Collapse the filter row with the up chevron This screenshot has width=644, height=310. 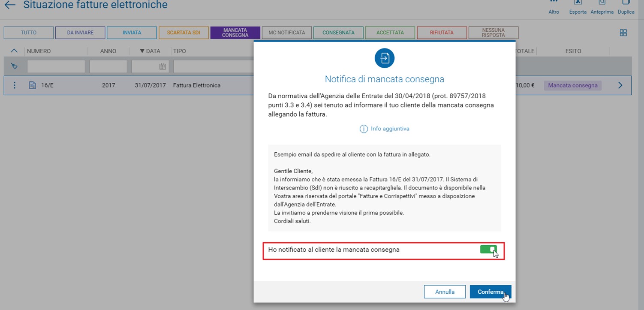point(14,51)
